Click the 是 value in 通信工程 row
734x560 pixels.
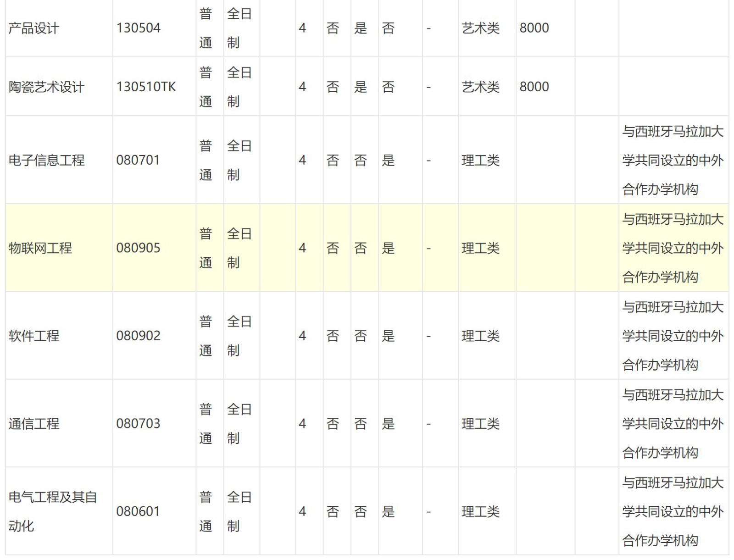pyautogui.click(x=388, y=424)
